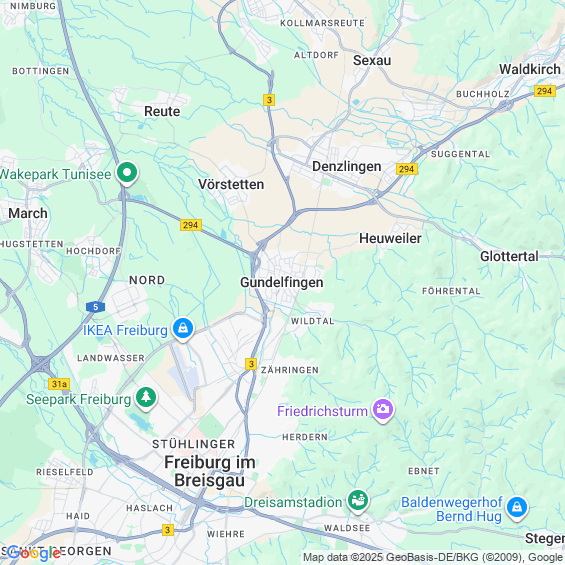Image resolution: width=565 pixels, height=565 pixels.
Task: Click the blue A5 motorway shield
Action: (x=95, y=307)
